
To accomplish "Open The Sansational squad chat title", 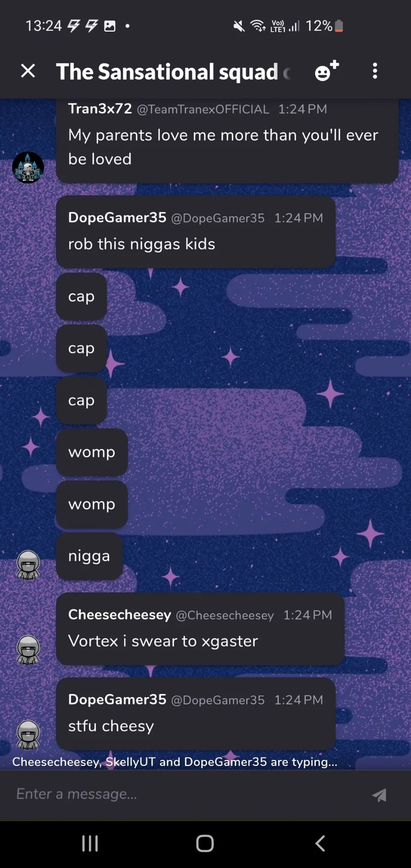I will pyautogui.click(x=167, y=72).
